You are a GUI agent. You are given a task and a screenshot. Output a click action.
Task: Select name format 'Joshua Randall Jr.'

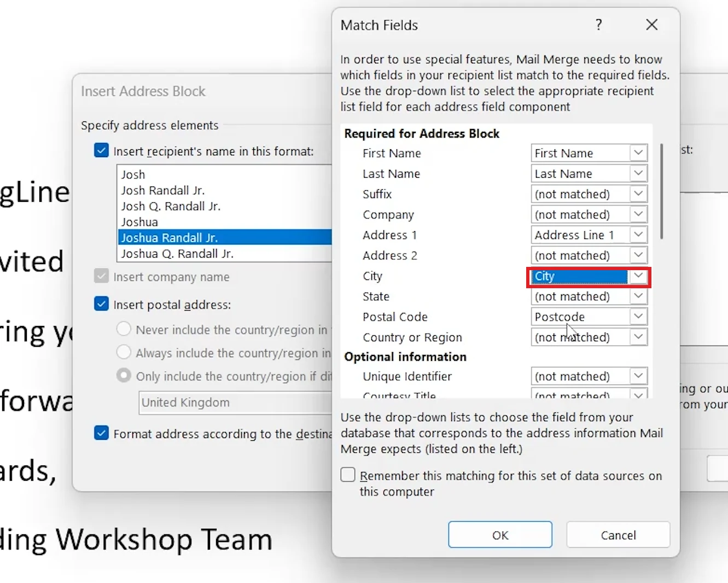pos(224,238)
